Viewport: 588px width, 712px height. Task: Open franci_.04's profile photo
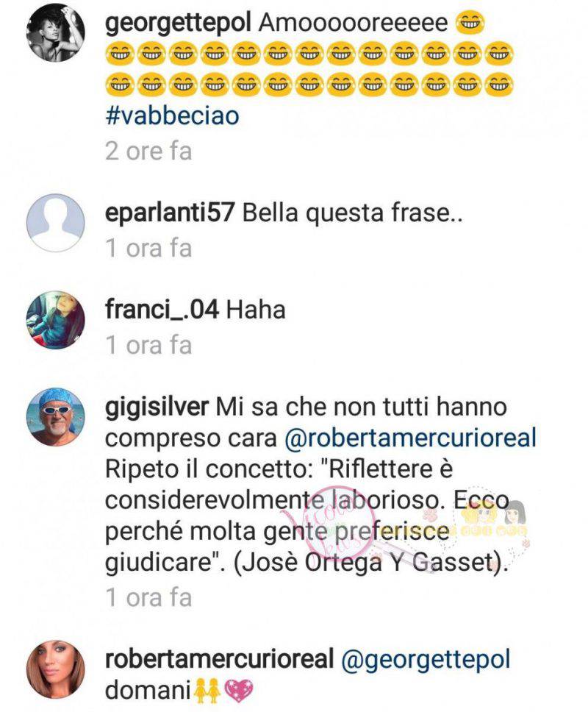click(x=56, y=320)
